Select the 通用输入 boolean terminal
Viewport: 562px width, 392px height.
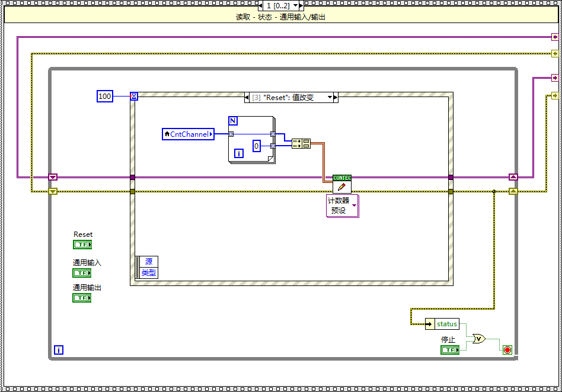[82, 273]
